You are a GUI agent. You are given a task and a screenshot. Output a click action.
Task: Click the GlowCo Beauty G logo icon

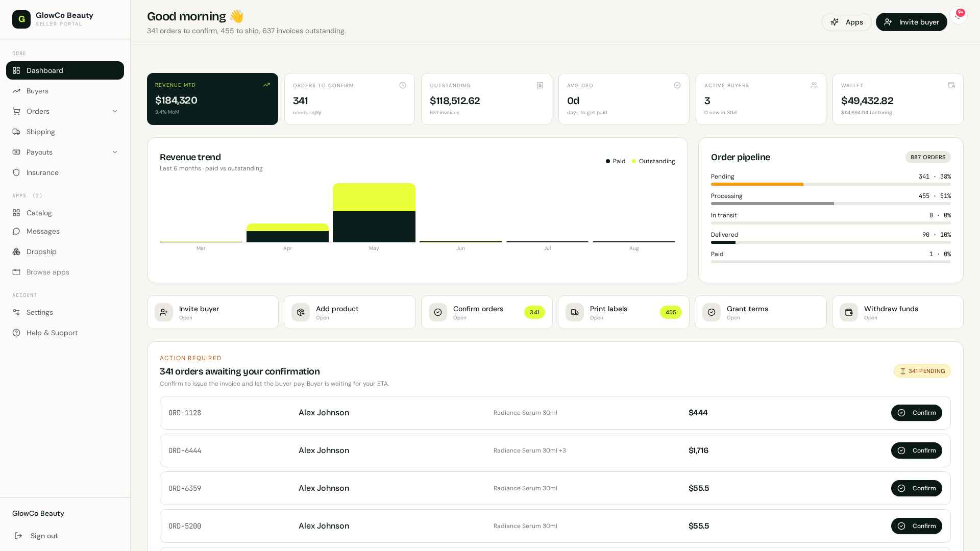[x=21, y=19]
